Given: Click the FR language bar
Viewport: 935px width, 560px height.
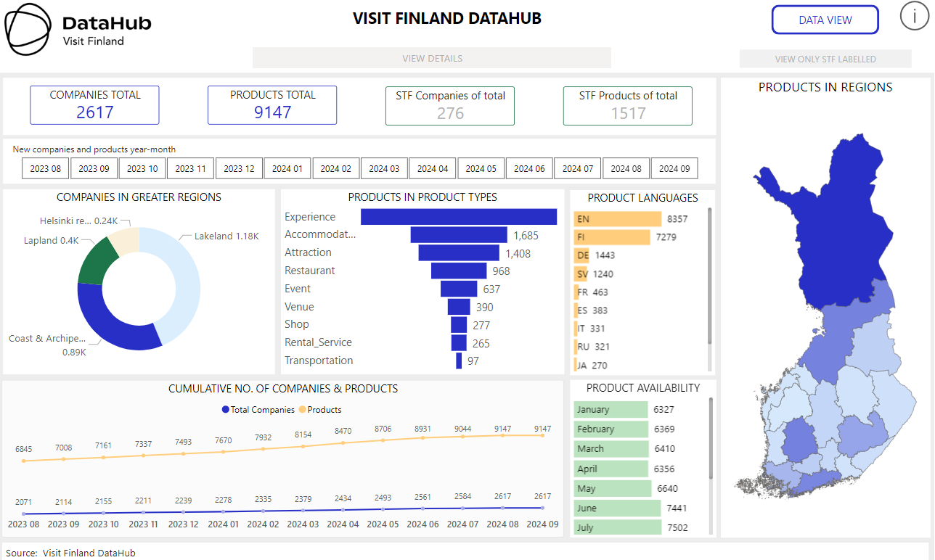Looking at the screenshot, I should tap(576, 292).
